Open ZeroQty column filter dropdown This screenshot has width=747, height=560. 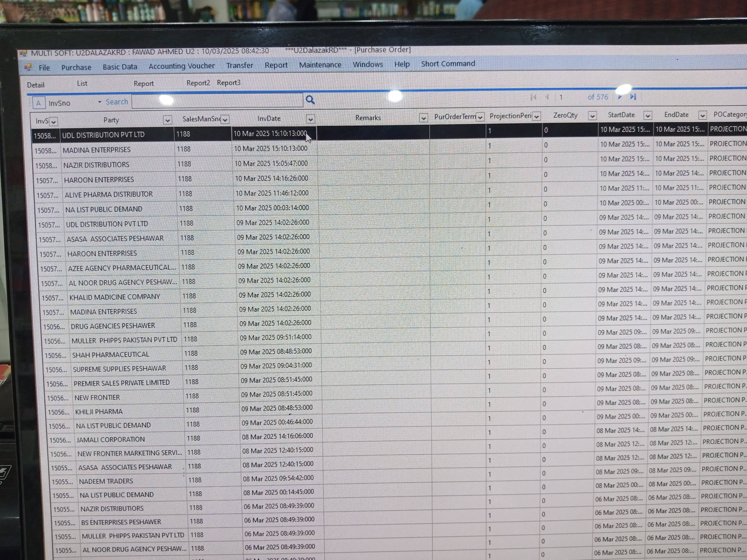(x=592, y=116)
